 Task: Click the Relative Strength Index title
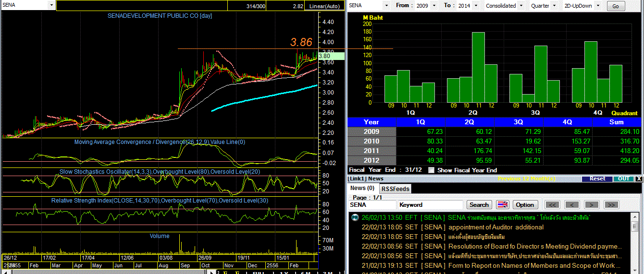(x=160, y=200)
